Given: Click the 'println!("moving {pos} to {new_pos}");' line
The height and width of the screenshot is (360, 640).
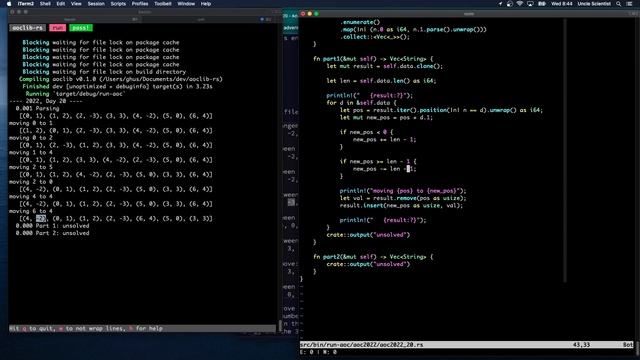Looking at the screenshot, I should pyautogui.click(x=403, y=191).
